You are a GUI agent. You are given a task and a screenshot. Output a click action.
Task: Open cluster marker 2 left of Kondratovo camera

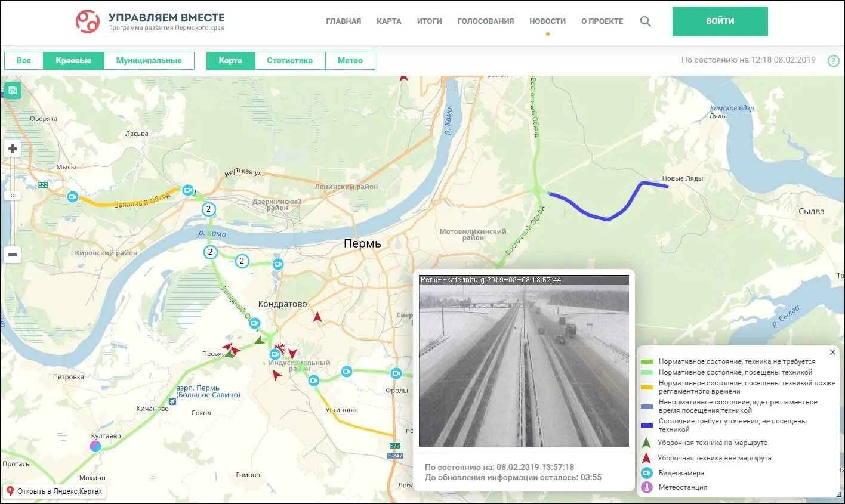pyautogui.click(x=242, y=261)
